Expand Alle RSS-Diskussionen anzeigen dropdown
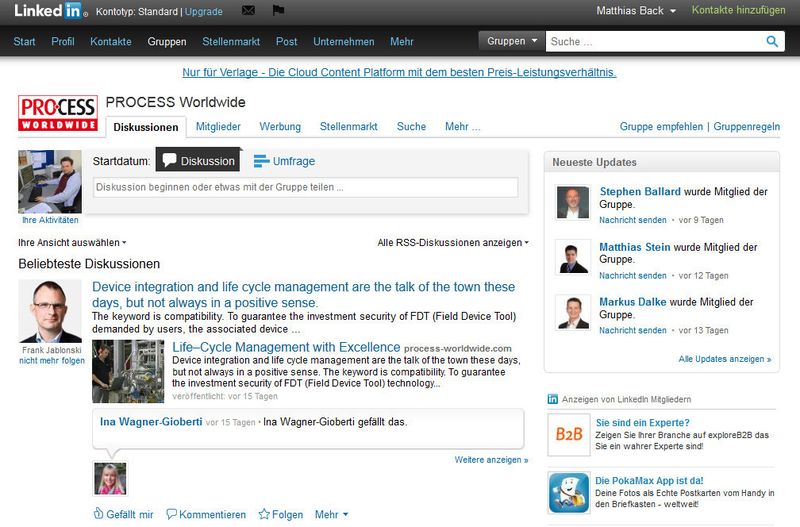This screenshot has width=800, height=527. [453, 242]
